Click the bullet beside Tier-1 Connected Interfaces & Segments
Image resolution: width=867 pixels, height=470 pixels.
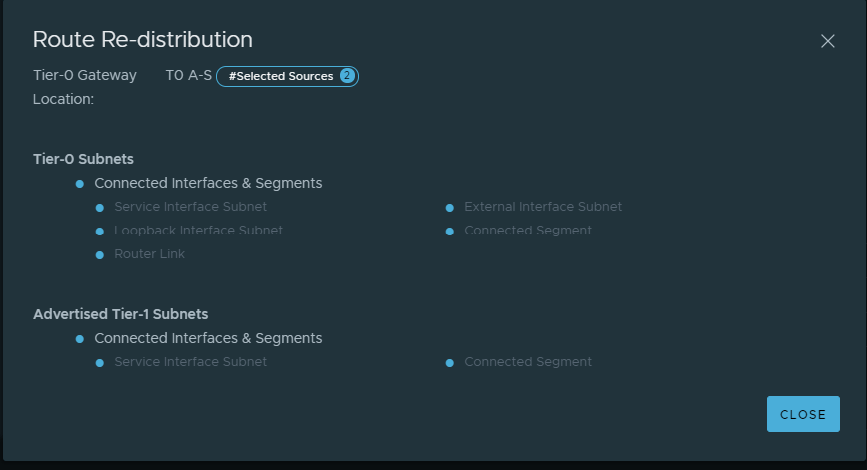79,339
